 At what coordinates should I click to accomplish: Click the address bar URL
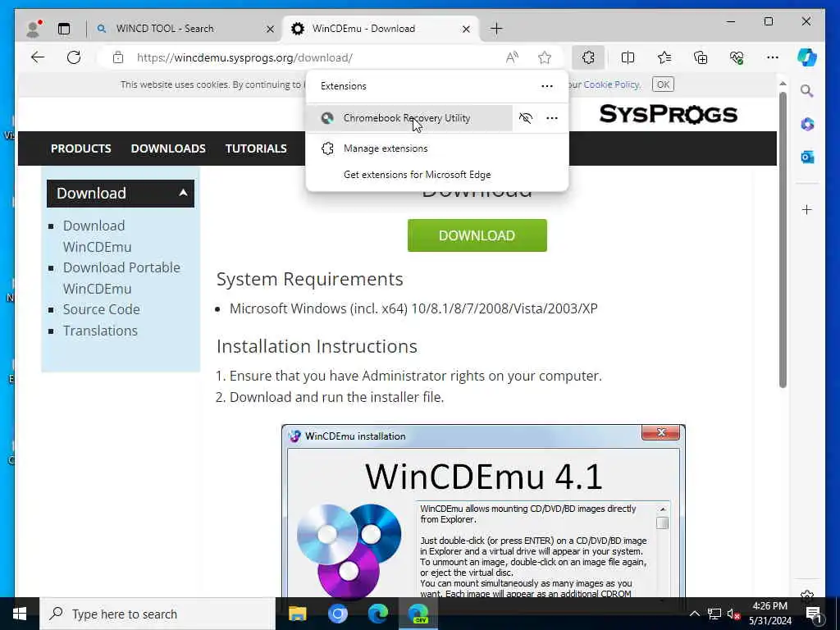244,58
